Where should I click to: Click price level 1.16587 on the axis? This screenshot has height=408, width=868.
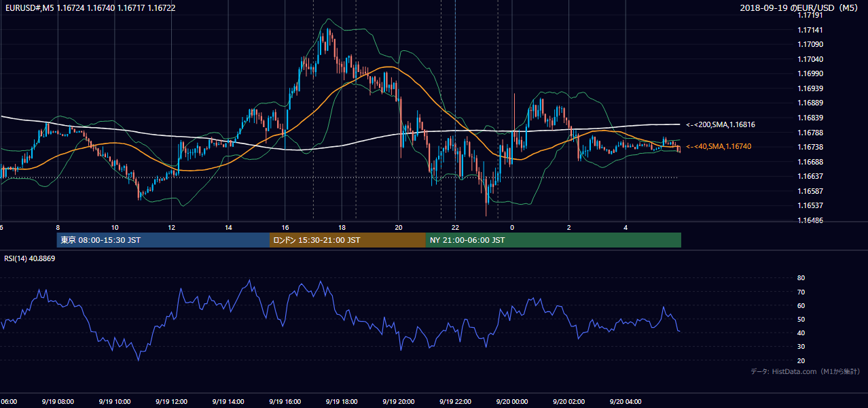811,191
